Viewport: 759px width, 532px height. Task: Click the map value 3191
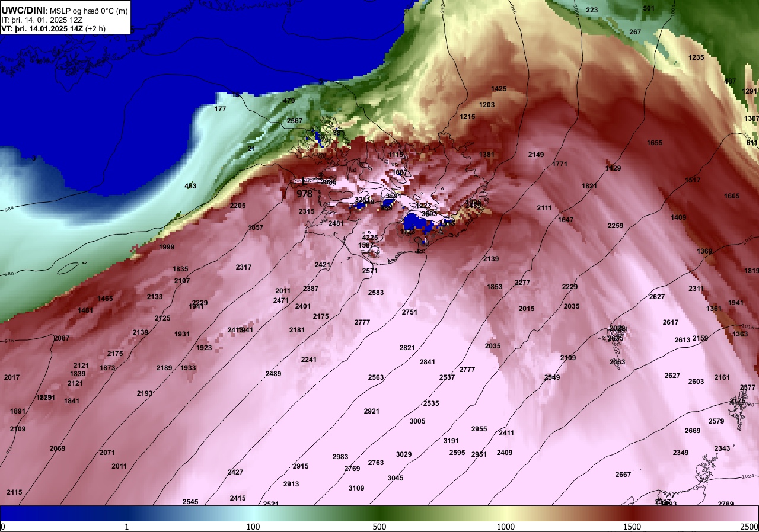(451, 441)
